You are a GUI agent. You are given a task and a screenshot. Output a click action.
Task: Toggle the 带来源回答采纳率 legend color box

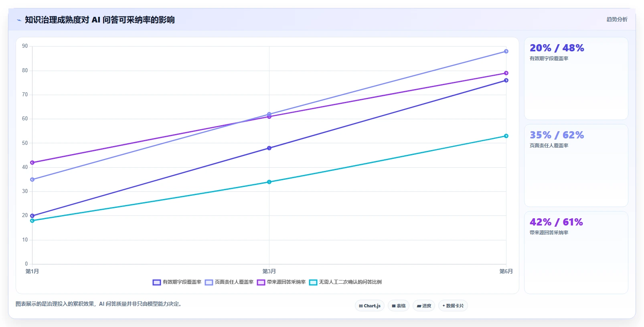261,282
